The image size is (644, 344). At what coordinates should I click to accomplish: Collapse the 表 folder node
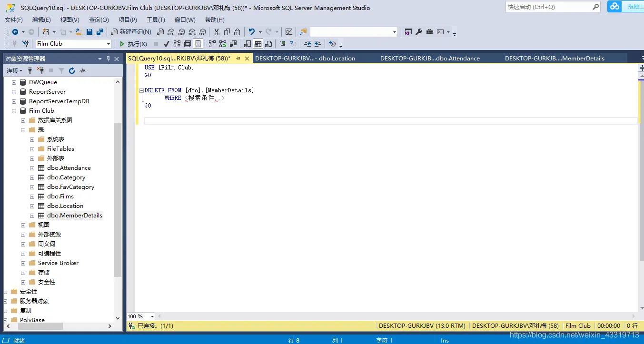coord(23,130)
